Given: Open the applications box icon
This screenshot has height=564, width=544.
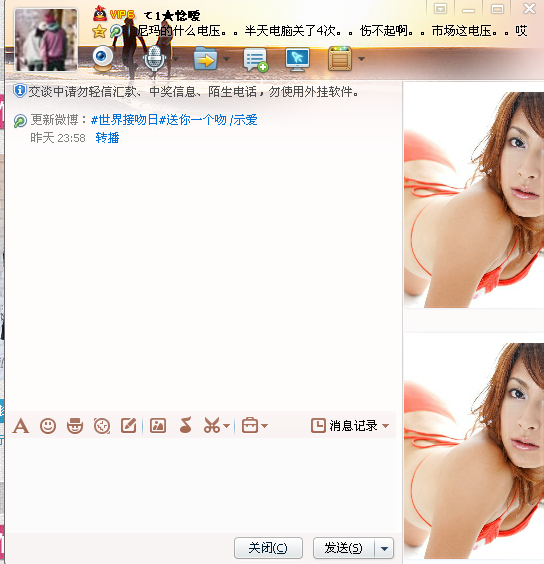Looking at the screenshot, I should 340,58.
